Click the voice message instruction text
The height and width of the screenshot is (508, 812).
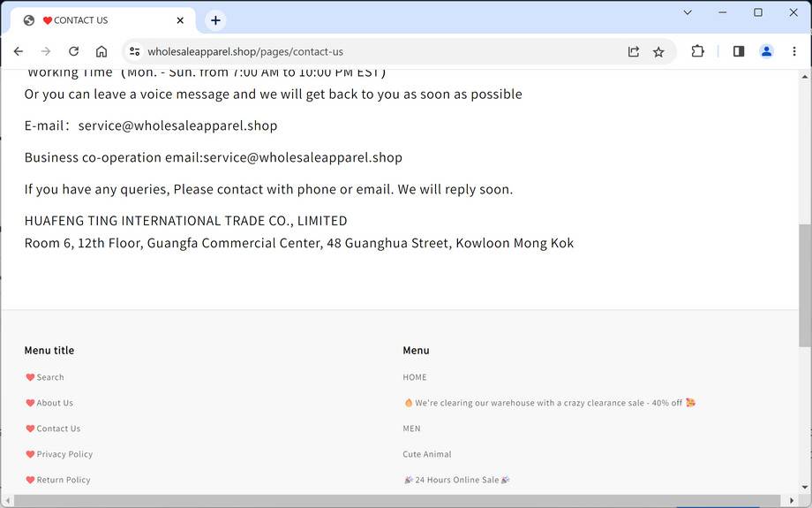click(273, 95)
